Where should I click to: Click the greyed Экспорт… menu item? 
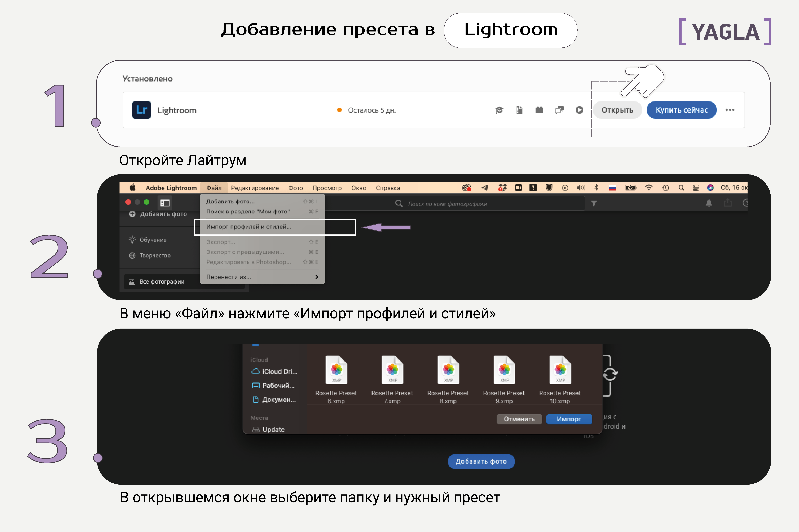262,242
